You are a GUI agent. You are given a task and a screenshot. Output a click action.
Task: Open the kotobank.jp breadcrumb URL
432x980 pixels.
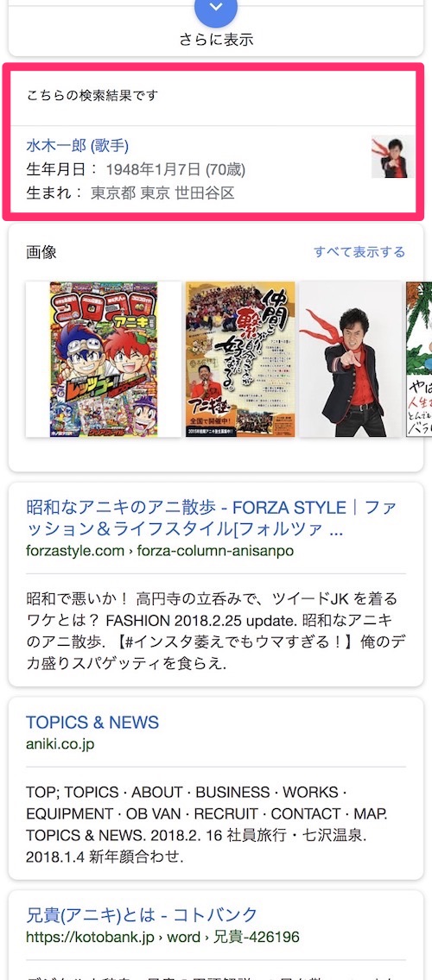[x=162, y=938]
